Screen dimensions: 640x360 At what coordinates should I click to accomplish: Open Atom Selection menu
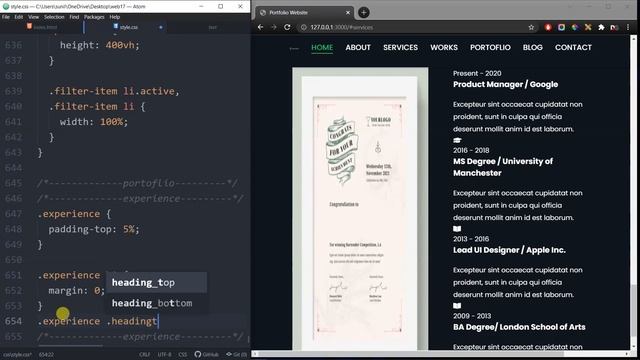(x=54, y=17)
